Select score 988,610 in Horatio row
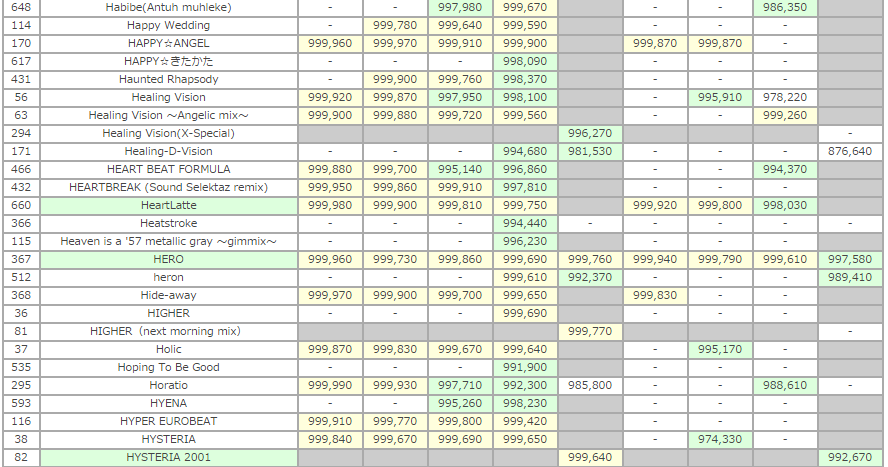The height and width of the screenshot is (467, 888). tap(785, 385)
